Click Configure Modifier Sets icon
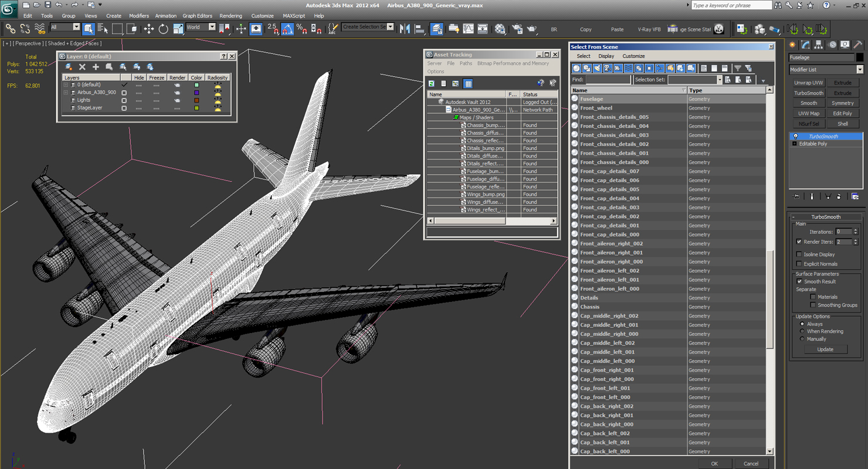 point(855,196)
